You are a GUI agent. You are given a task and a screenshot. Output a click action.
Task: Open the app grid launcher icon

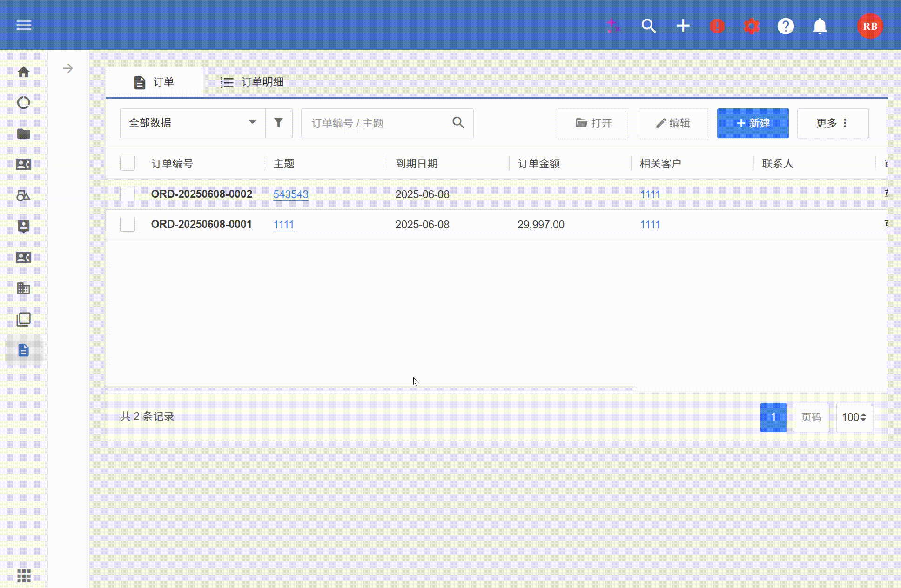24,576
